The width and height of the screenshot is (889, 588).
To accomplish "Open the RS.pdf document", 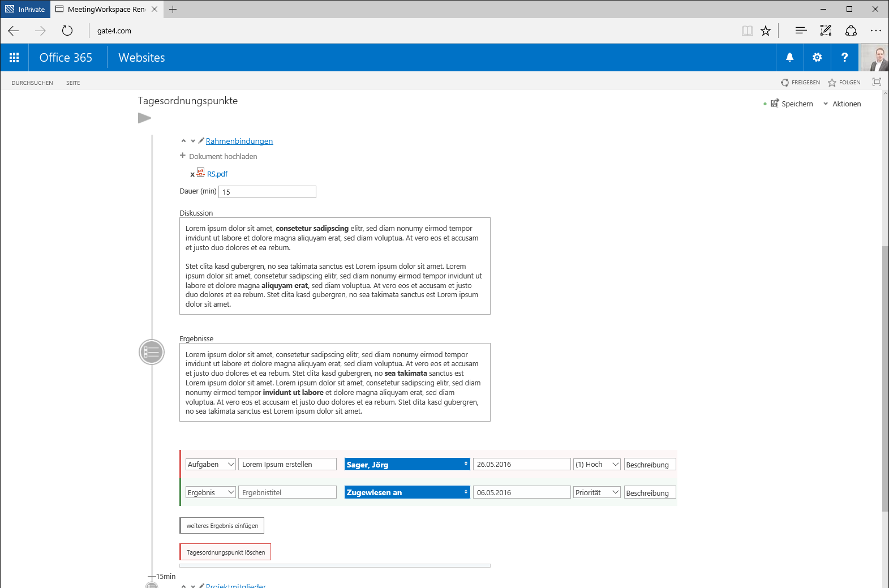I will (x=217, y=174).
